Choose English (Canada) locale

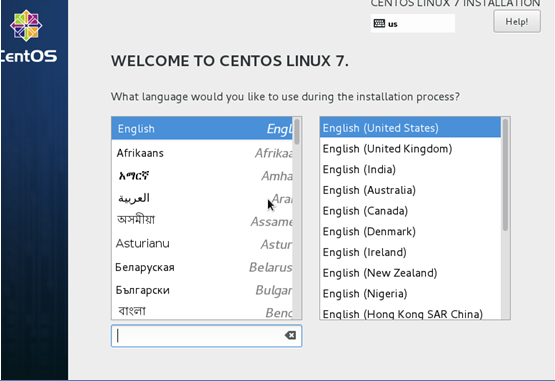pyautogui.click(x=410, y=211)
